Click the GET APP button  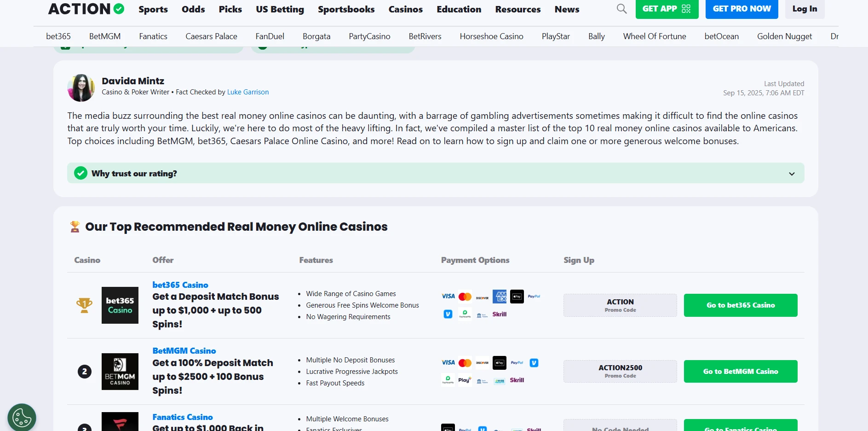click(667, 9)
